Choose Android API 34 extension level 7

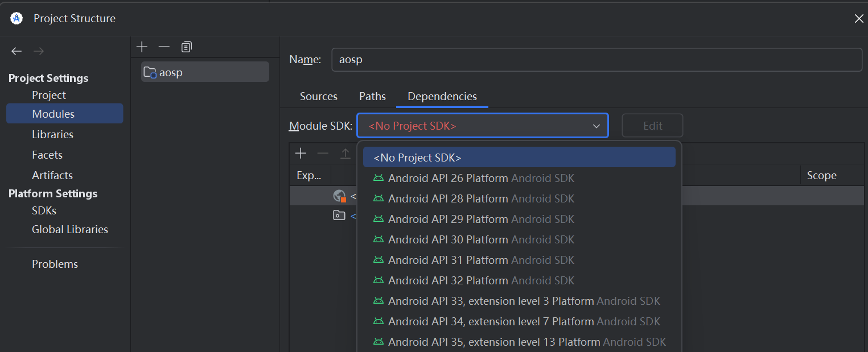(519, 321)
